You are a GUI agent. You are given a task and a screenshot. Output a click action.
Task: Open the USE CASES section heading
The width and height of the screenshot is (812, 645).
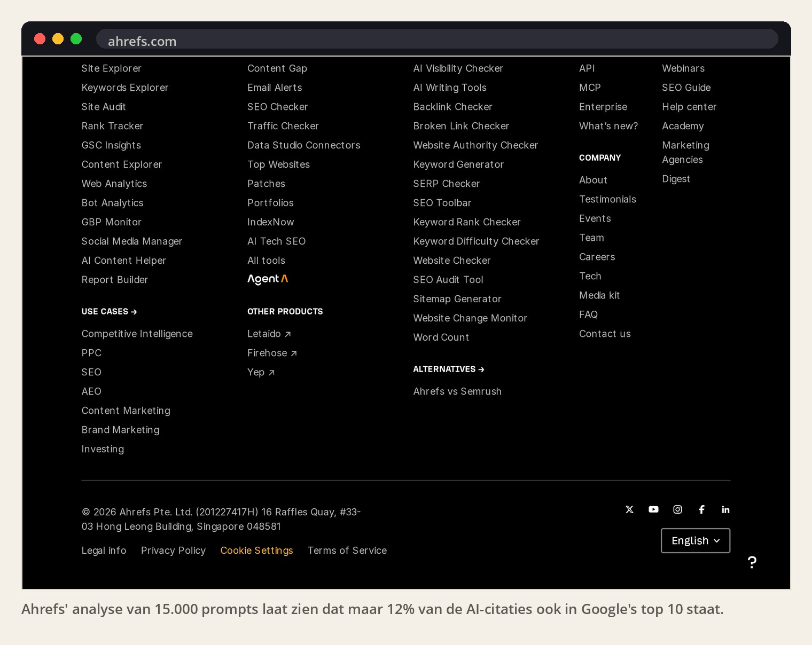tap(110, 311)
